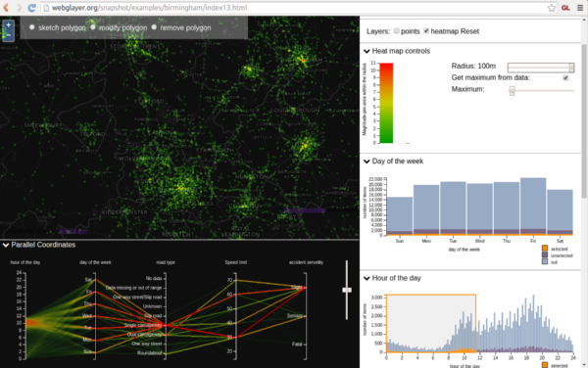
Task: Bookmark this page with the star icon
Action: pyautogui.click(x=551, y=8)
